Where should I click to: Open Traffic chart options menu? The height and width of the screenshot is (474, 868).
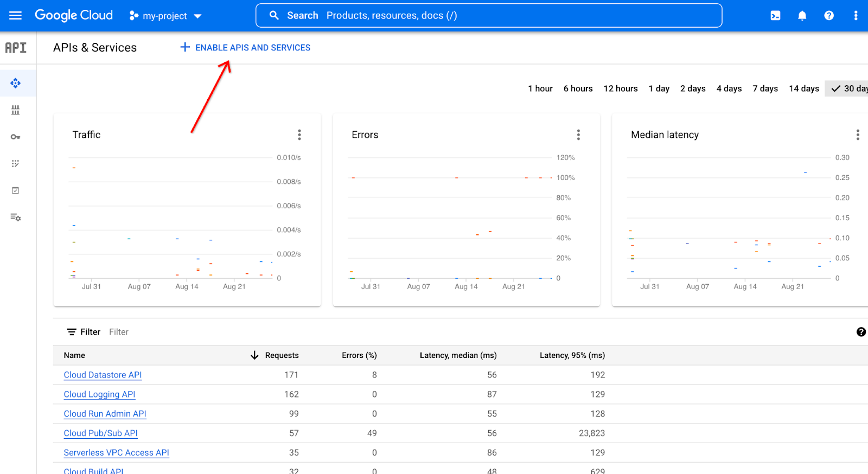coord(299,134)
